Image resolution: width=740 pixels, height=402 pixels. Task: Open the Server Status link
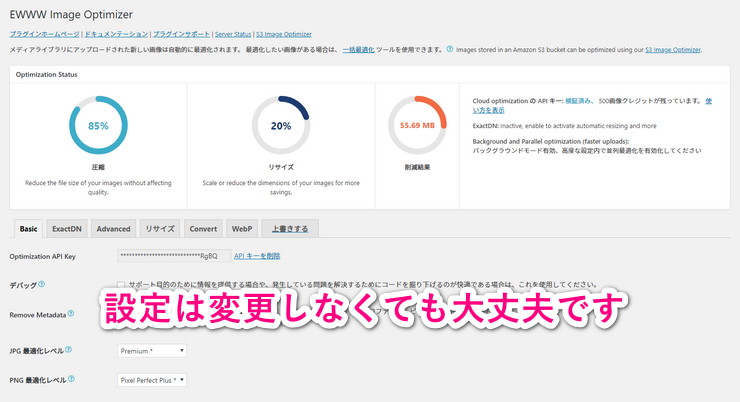click(x=233, y=34)
